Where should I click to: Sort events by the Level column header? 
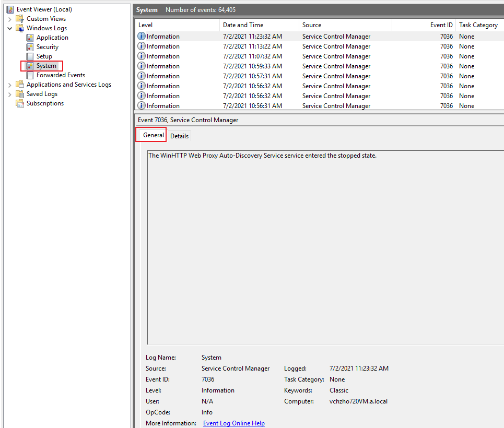point(145,25)
